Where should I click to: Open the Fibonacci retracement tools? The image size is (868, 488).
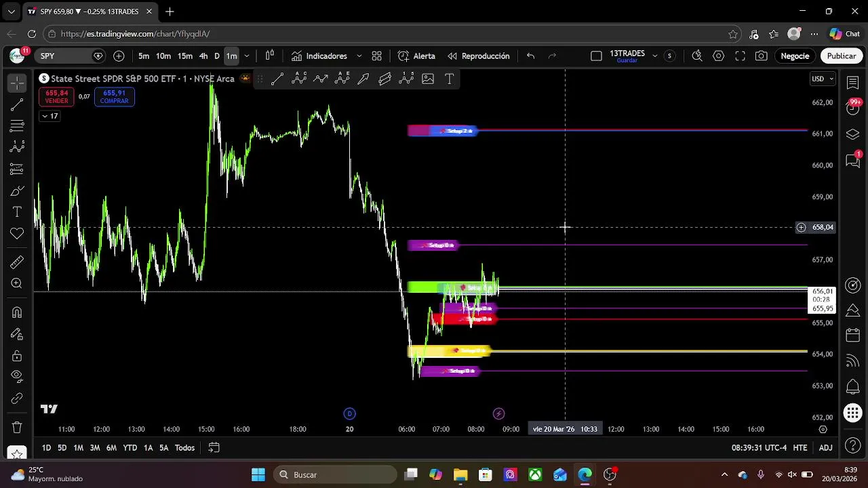click(x=17, y=126)
